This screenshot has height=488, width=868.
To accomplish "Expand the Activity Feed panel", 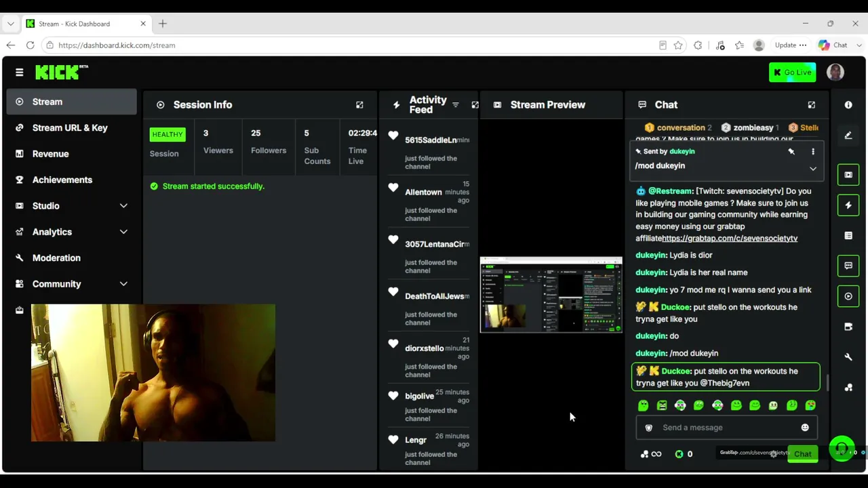I will 475,105.
